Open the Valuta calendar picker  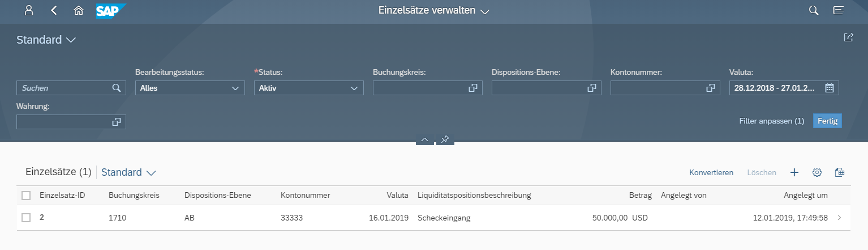click(x=830, y=88)
